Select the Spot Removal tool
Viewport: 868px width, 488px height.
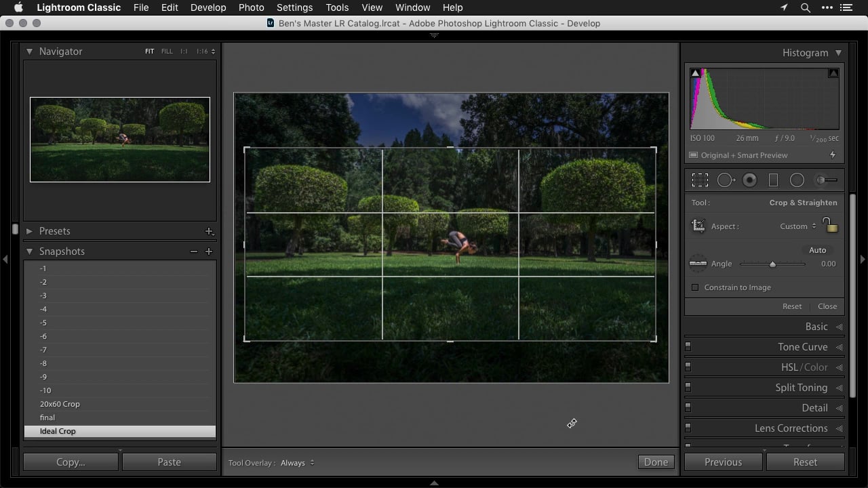(x=726, y=180)
